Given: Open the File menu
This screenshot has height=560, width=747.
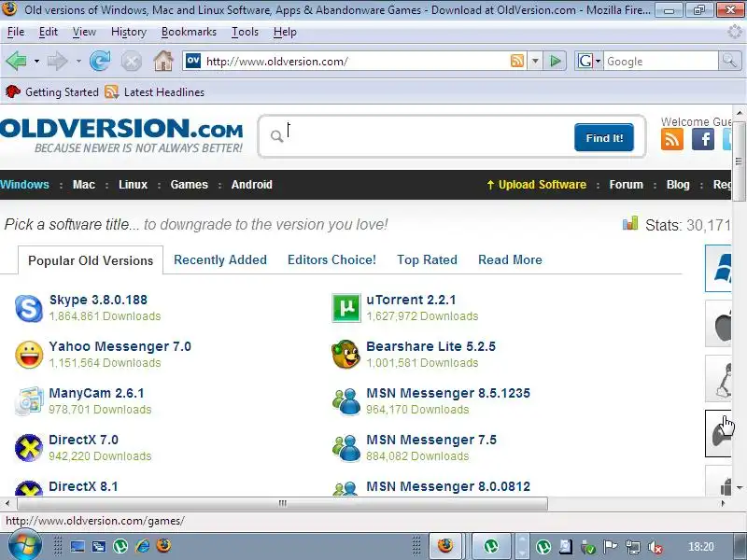Looking at the screenshot, I should (x=16, y=32).
